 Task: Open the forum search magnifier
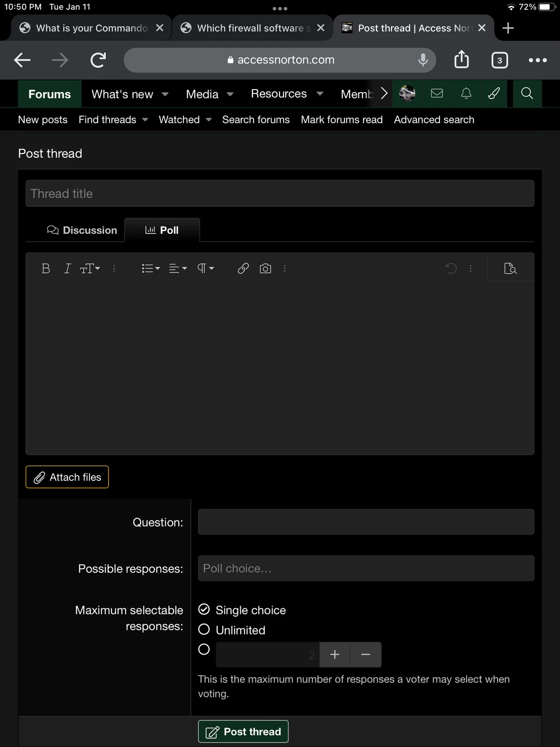tap(527, 93)
